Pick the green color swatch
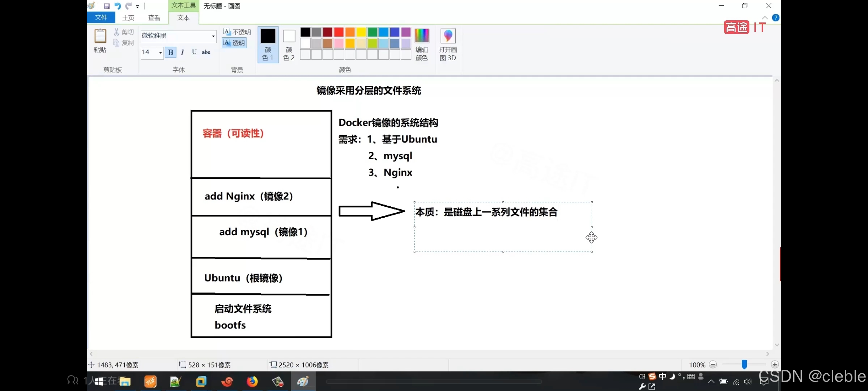 click(x=373, y=32)
